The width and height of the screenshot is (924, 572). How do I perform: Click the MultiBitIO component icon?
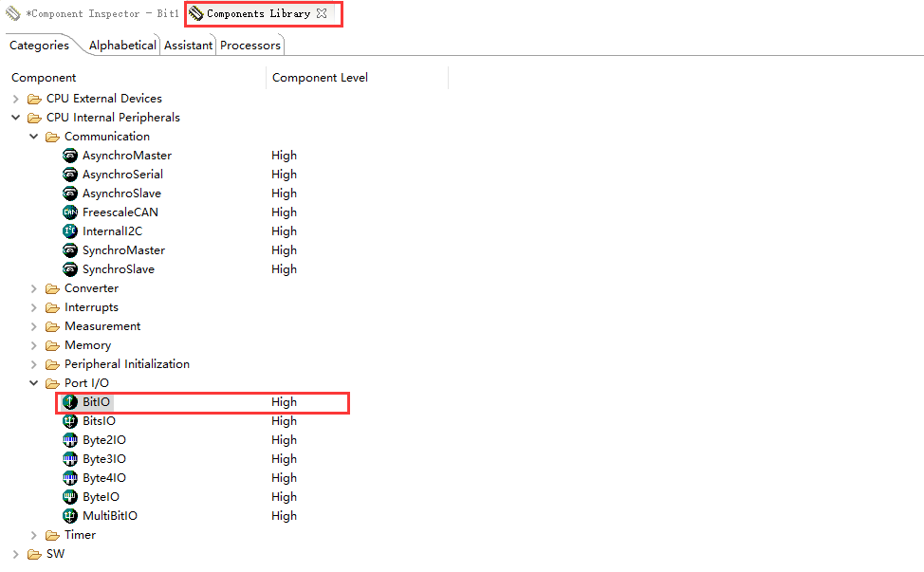70,516
